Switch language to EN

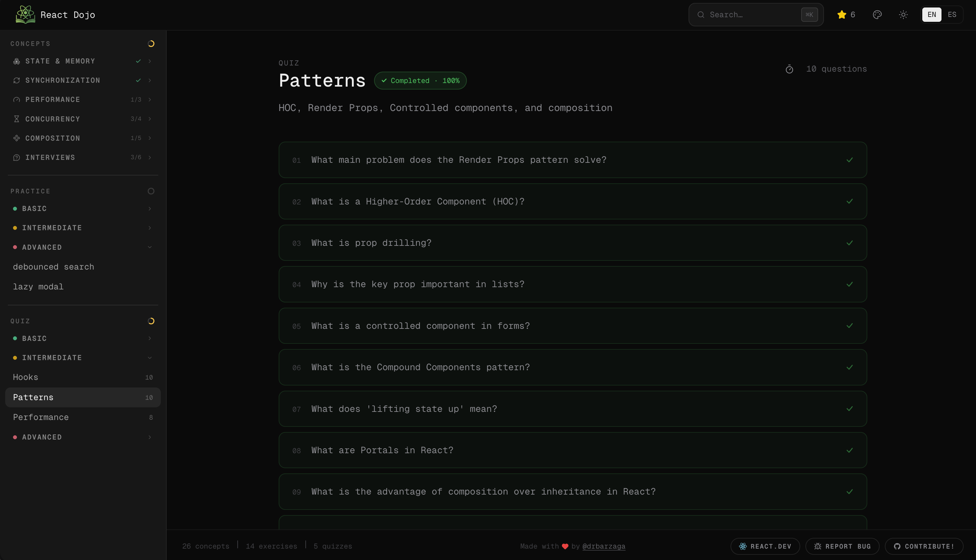tap(931, 15)
